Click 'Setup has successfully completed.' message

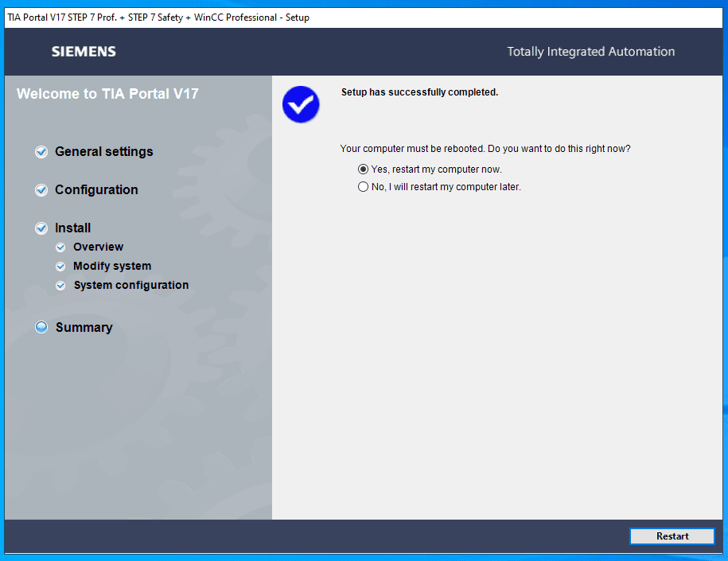click(420, 92)
